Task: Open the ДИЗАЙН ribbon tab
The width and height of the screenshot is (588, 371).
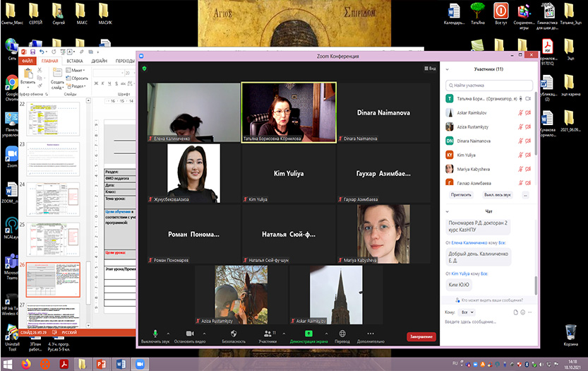Action: click(100, 61)
